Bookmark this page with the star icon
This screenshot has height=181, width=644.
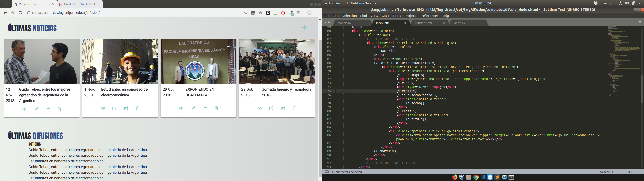coord(246,13)
